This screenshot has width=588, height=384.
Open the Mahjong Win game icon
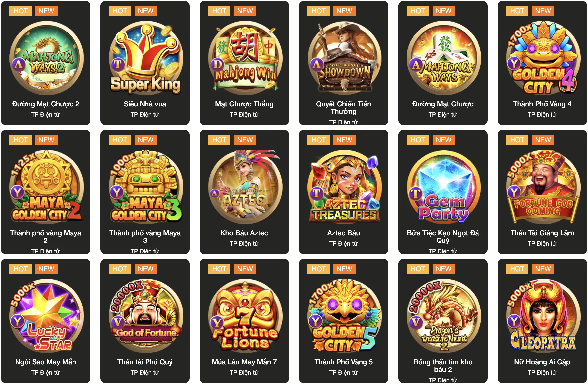(x=245, y=58)
